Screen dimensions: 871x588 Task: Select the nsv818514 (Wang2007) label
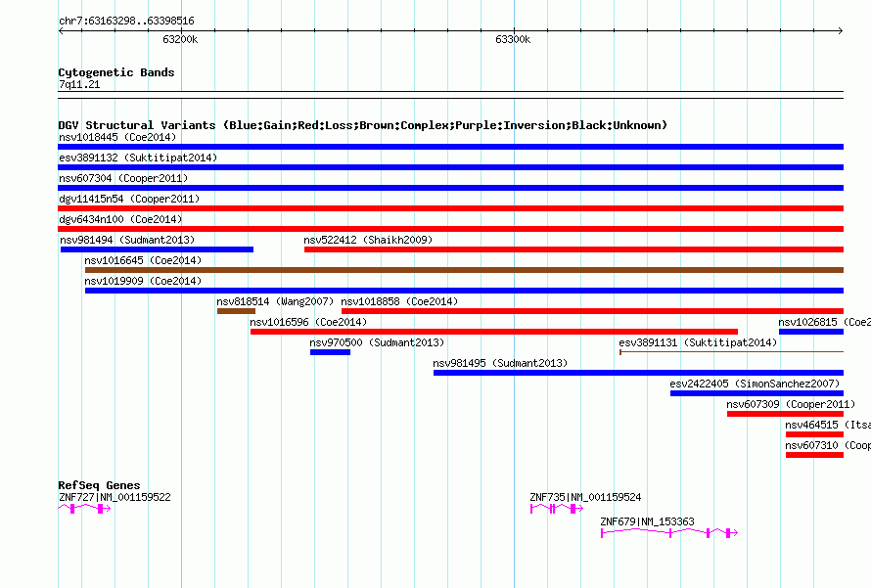click(x=275, y=301)
